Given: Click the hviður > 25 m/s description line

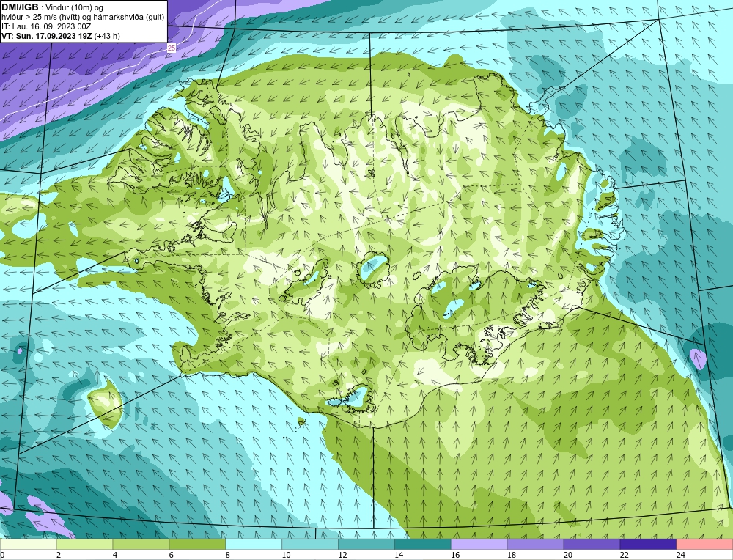Looking at the screenshot, I should pyautogui.click(x=83, y=18).
